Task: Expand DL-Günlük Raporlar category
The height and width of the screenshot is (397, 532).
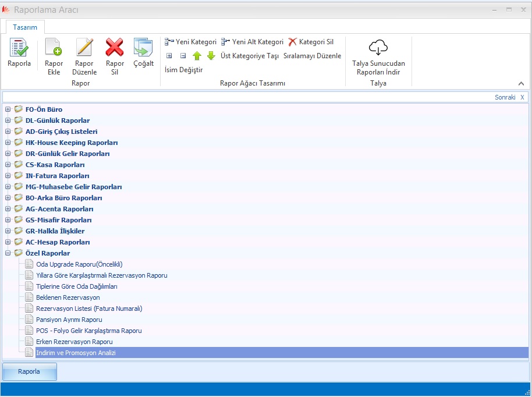Action: point(8,120)
